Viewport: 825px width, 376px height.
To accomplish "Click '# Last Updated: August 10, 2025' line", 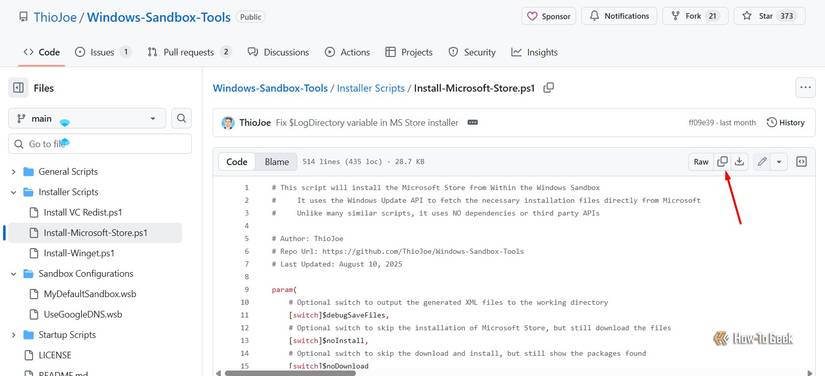I will click(337, 264).
